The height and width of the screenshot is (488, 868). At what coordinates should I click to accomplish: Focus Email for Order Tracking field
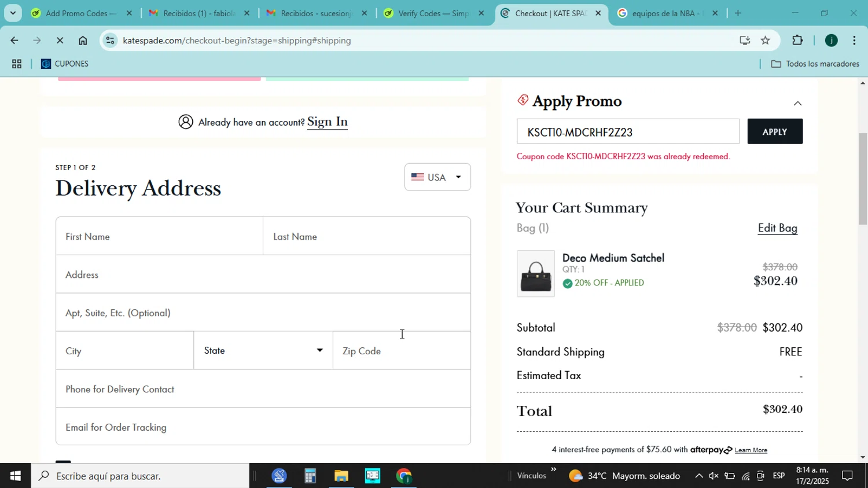(x=263, y=427)
